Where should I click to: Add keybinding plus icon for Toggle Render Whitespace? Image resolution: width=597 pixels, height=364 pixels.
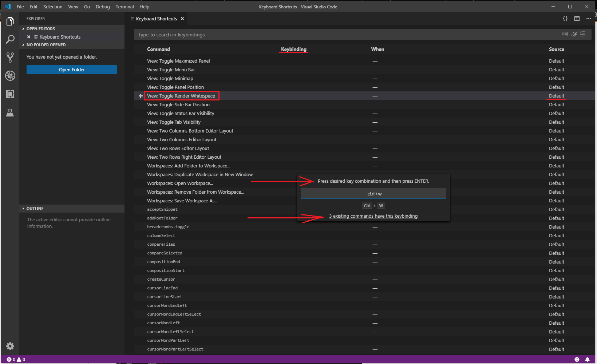(141, 96)
